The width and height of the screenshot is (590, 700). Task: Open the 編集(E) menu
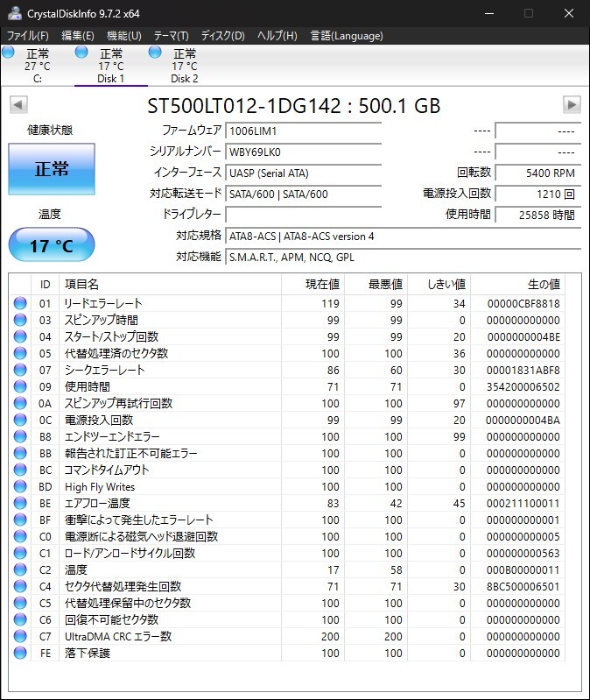(78, 36)
